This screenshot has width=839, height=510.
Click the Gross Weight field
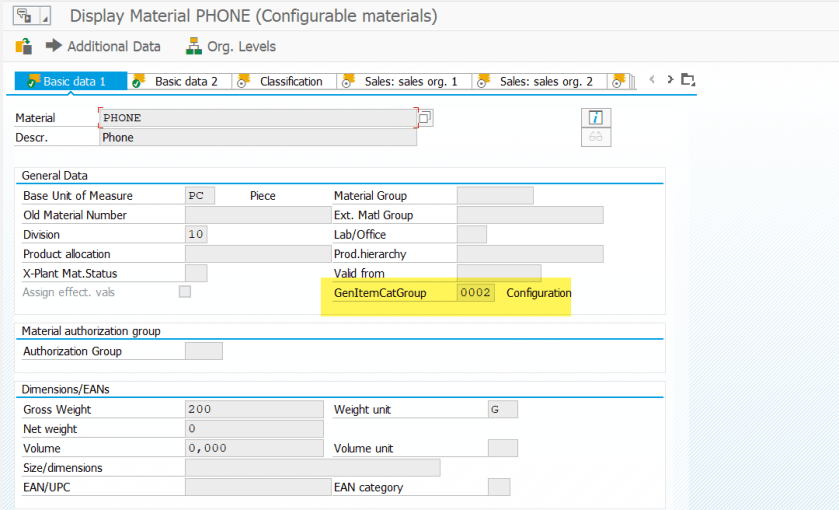click(x=254, y=409)
